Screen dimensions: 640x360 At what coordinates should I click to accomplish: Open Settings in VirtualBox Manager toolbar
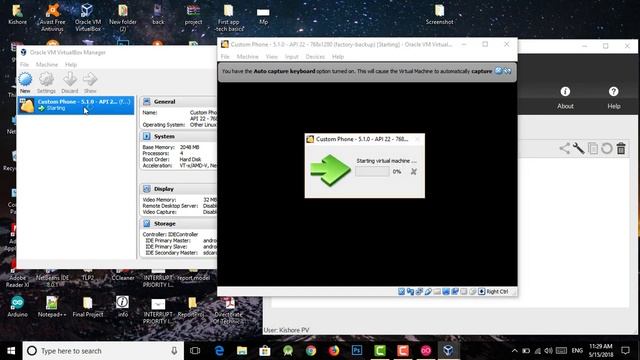tap(46, 82)
